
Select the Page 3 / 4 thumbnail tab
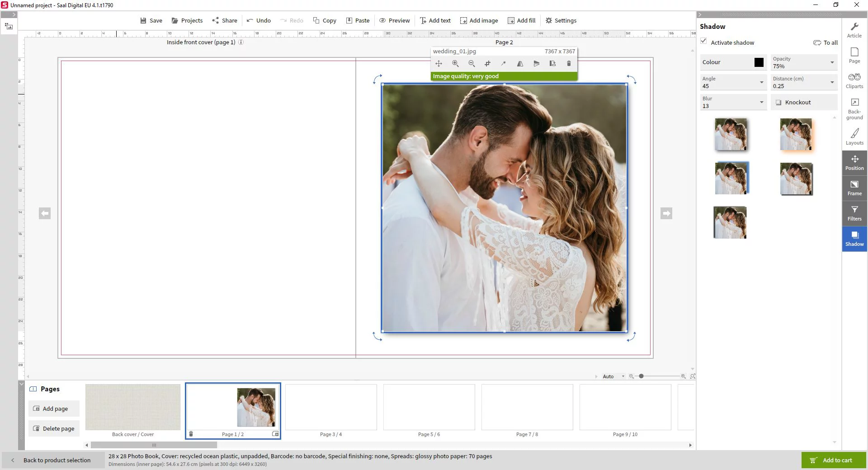point(331,407)
